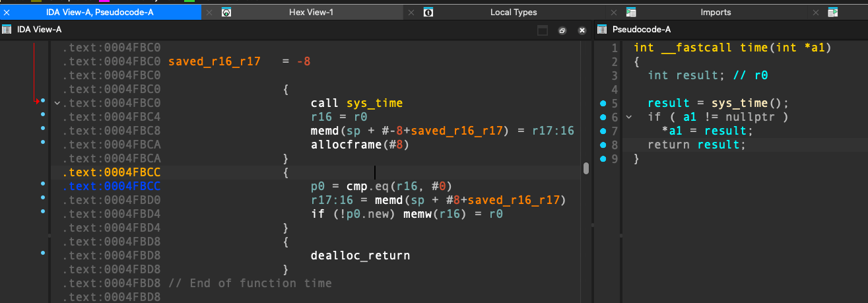This screenshot has height=303, width=868.
Task: Click the Imports tab icon
Action: [x=631, y=13]
